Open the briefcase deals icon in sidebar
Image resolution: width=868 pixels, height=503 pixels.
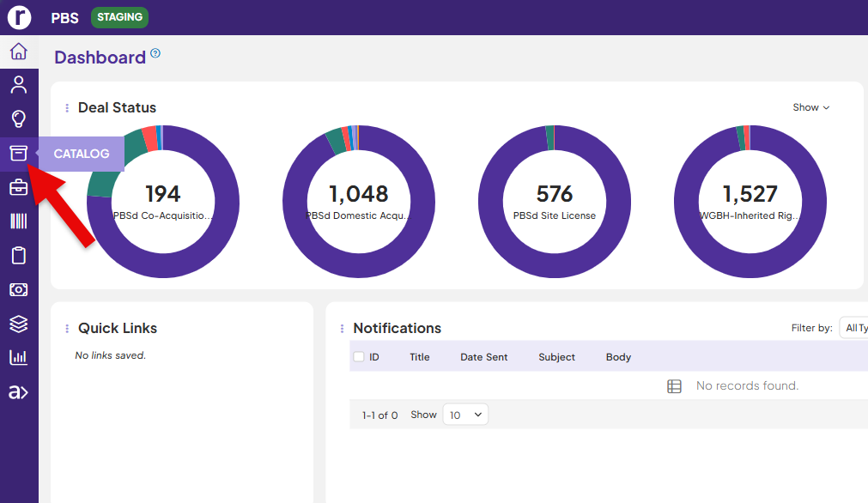[x=19, y=188]
